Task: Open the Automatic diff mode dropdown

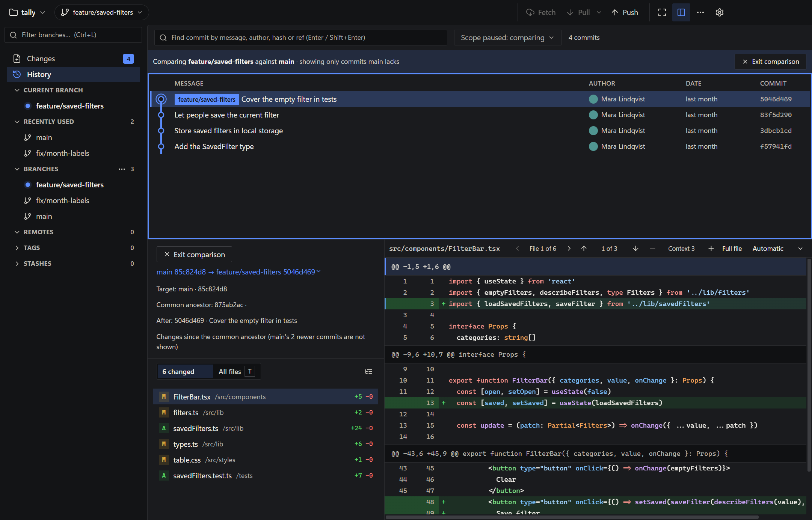Action: pyautogui.click(x=777, y=249)
